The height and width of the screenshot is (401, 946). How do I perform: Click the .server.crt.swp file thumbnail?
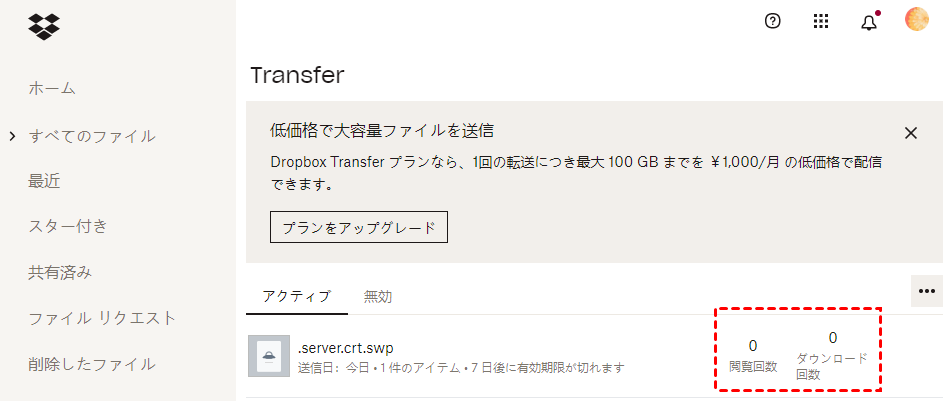pos(269,356)
